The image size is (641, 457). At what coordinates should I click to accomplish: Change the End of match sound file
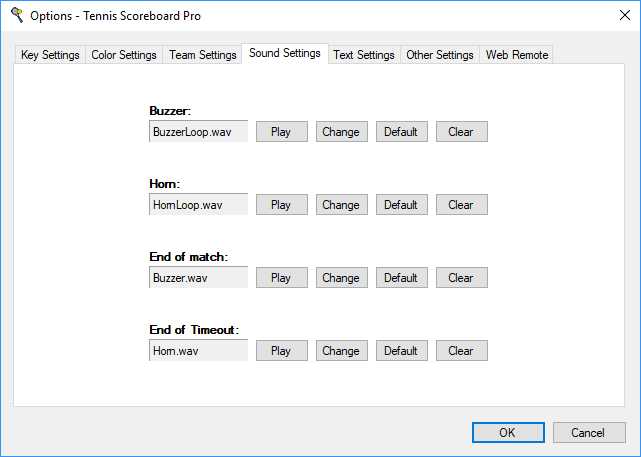[x=341, y=278]
